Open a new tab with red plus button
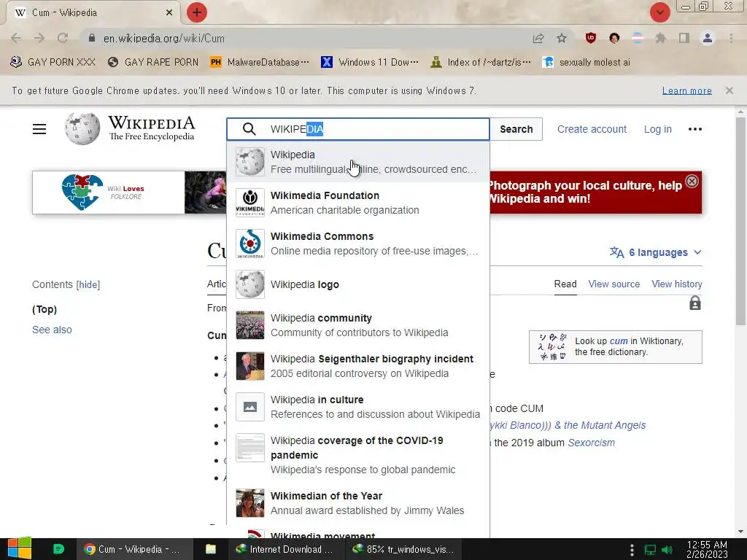 [x=197, y=12]
